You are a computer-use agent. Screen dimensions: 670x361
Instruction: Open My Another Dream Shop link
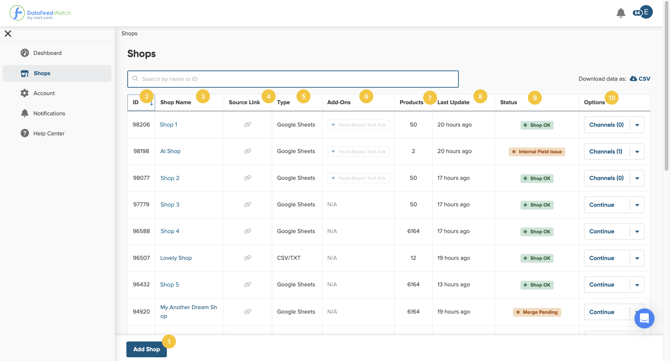(188, 311)
